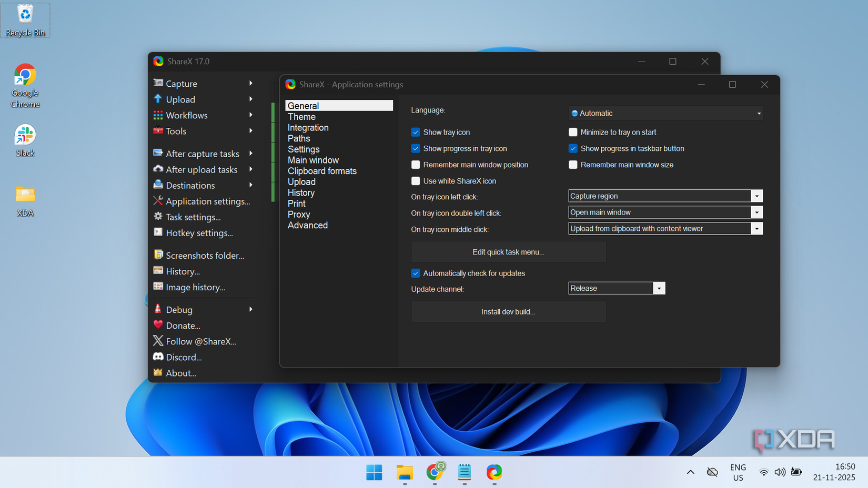Open the tray icon double left click dropdown
Viewport: 868px width, 488px height.
click(665, 212)
